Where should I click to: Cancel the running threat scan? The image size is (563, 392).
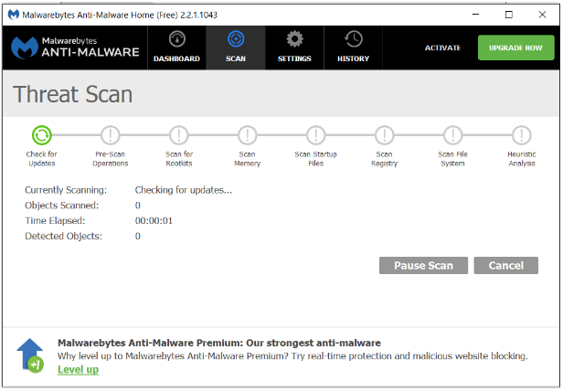505,265
